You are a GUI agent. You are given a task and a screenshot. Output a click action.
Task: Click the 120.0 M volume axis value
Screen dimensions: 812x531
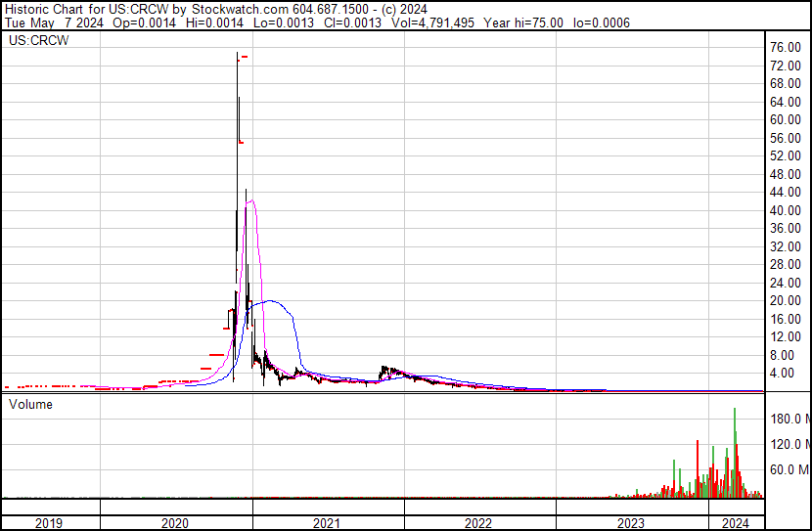(x=789, y=444)
